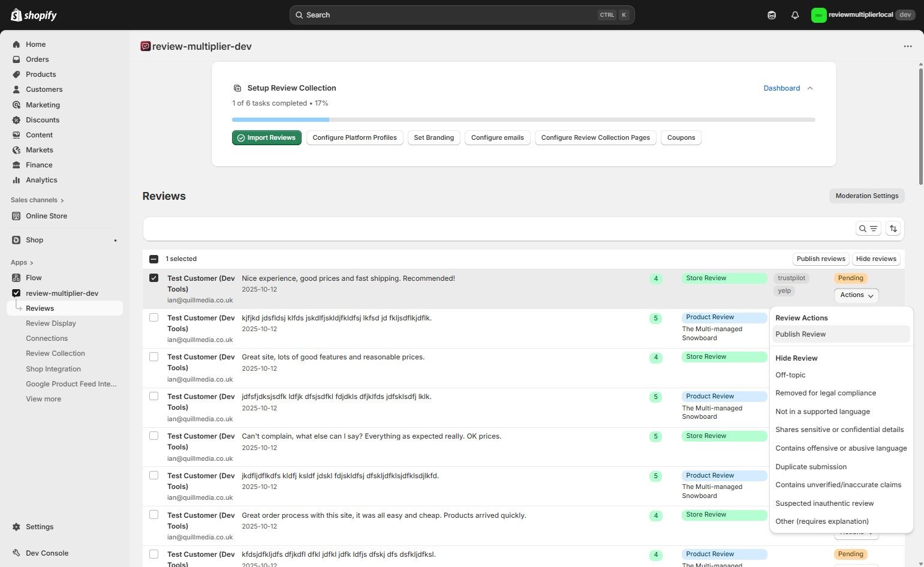Click the top Search input field
Screen dimensions: 924x567
[462, 15]
